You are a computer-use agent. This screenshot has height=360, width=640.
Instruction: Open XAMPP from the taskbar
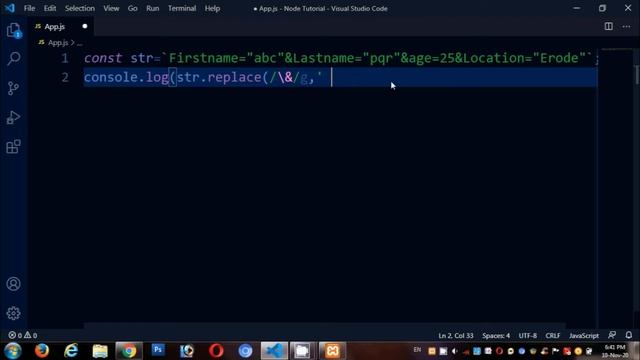332,351
